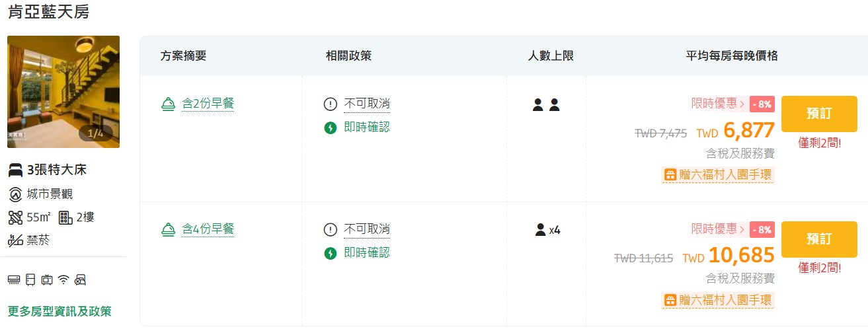The image size is (868, 331).
Task: Open the 含2份早餐 plan details
Action: 208,104
